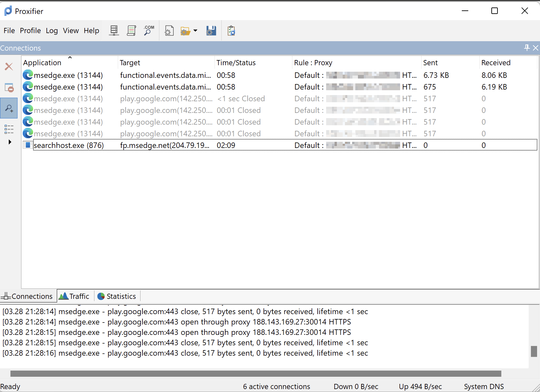Click the open profile folder icon

click(185, 31)
